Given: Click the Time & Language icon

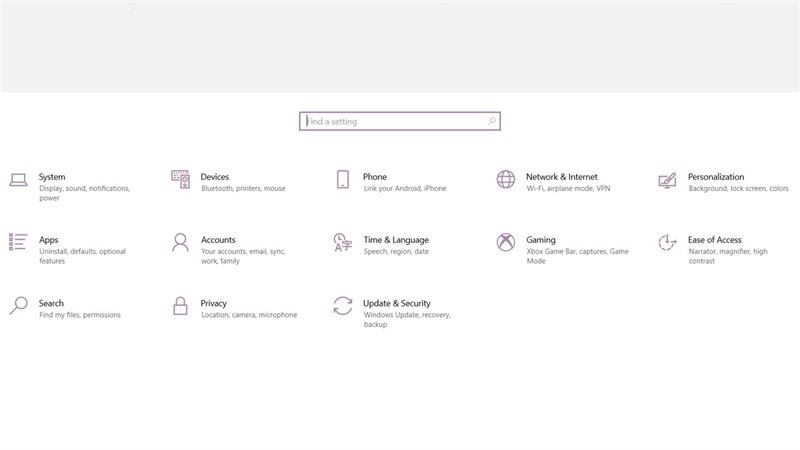Looking at the screenshot, I should [343, 242].
